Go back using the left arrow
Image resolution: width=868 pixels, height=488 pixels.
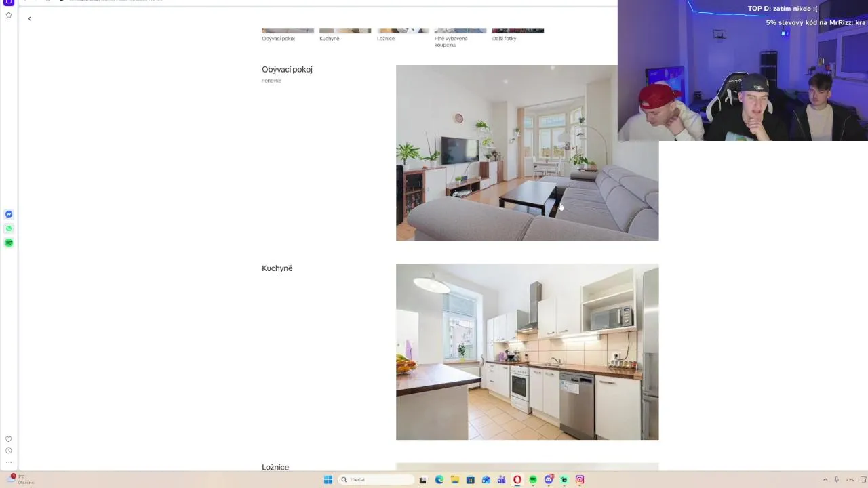click(x=30, y=18)
